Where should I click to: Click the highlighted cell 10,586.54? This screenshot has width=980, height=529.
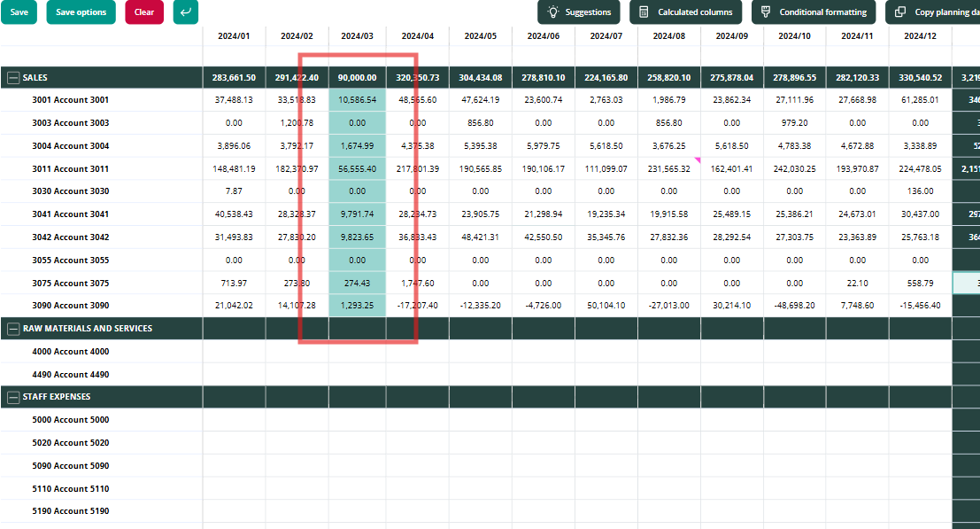(x=357, y=100)
